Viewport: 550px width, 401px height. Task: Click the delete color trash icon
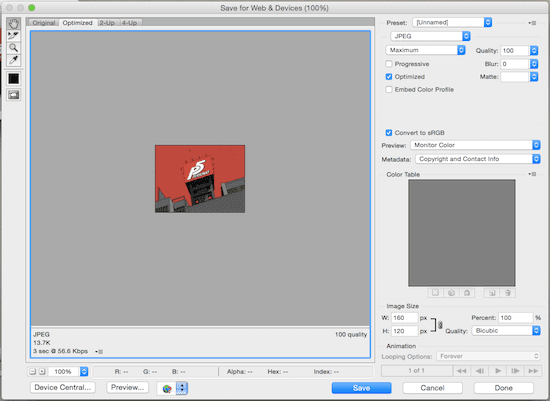(508, 293)
